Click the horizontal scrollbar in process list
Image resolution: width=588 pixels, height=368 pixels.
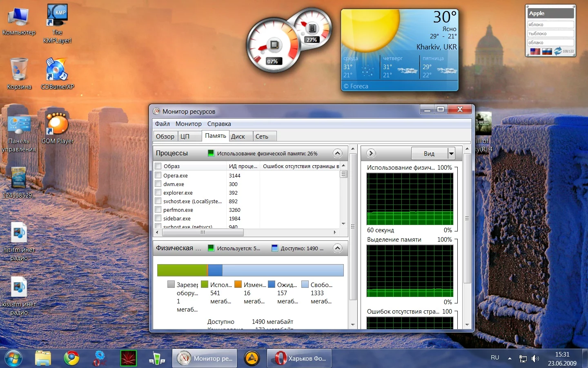(203, 232)
